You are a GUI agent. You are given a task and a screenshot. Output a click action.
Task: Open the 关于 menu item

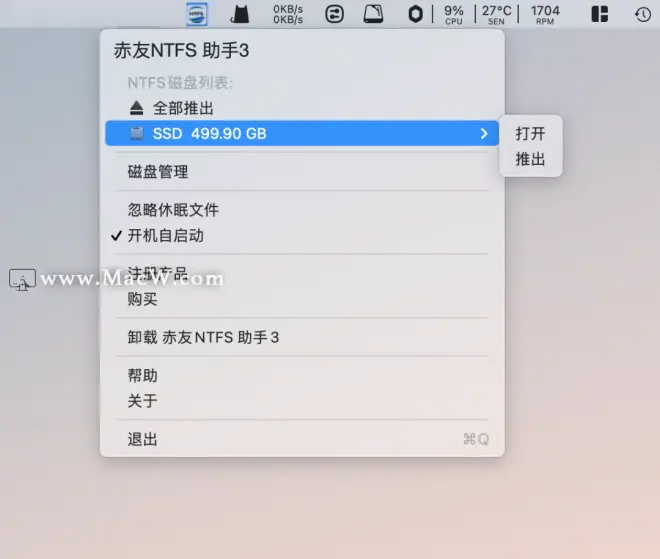pyautogui.click(x=302, y=401)
